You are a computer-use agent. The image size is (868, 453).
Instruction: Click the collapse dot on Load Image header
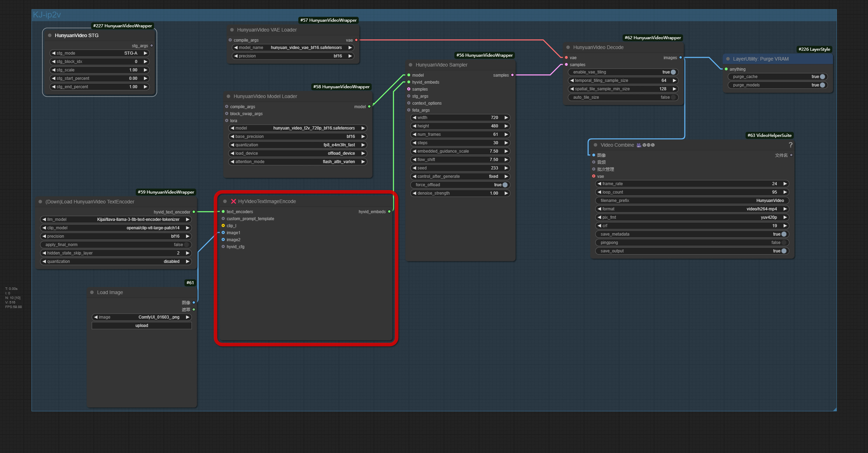[91, 292]
